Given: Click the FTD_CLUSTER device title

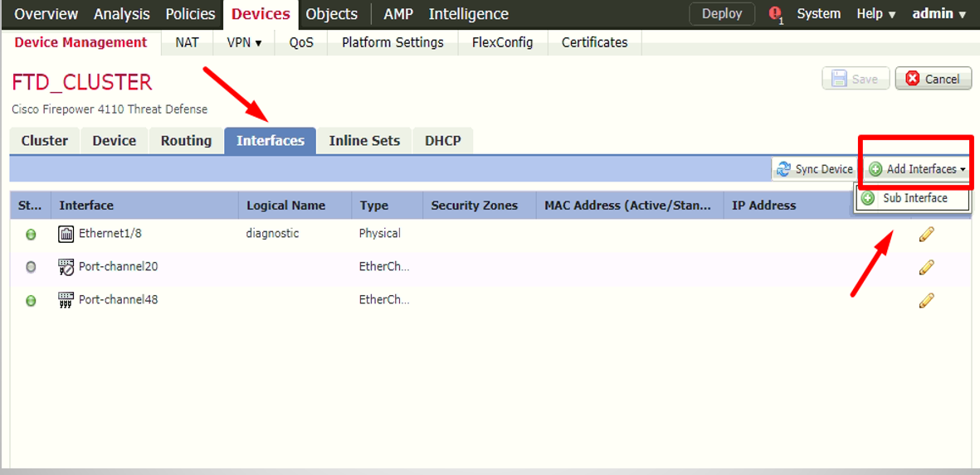Looking at the screenshot, I should coord(82,82).
